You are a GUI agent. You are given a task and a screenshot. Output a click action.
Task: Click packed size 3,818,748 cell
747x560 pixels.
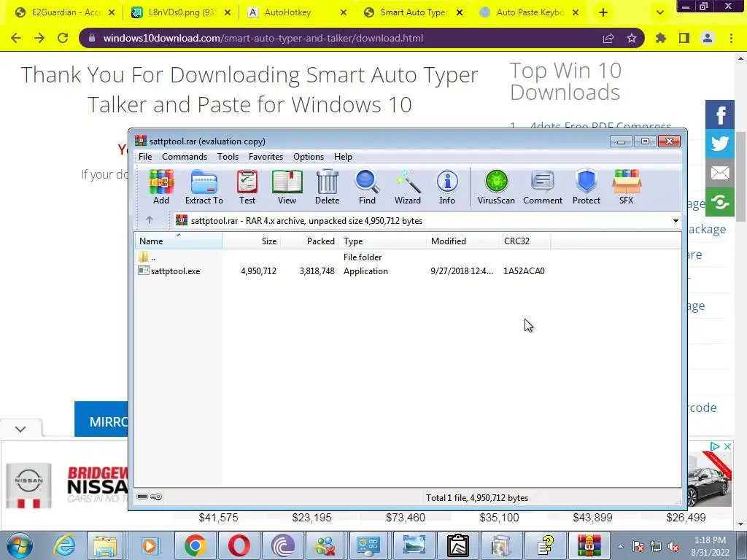click(x=317, y=271)
